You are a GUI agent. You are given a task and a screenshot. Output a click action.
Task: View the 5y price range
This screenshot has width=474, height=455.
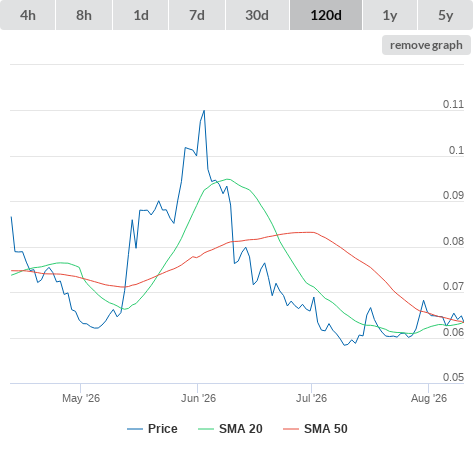coord(445,15)
